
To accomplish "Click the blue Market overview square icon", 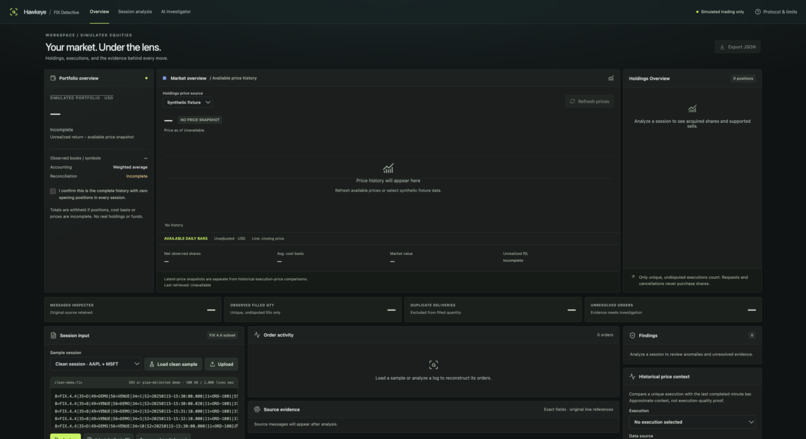I will (x=164, y=78).
